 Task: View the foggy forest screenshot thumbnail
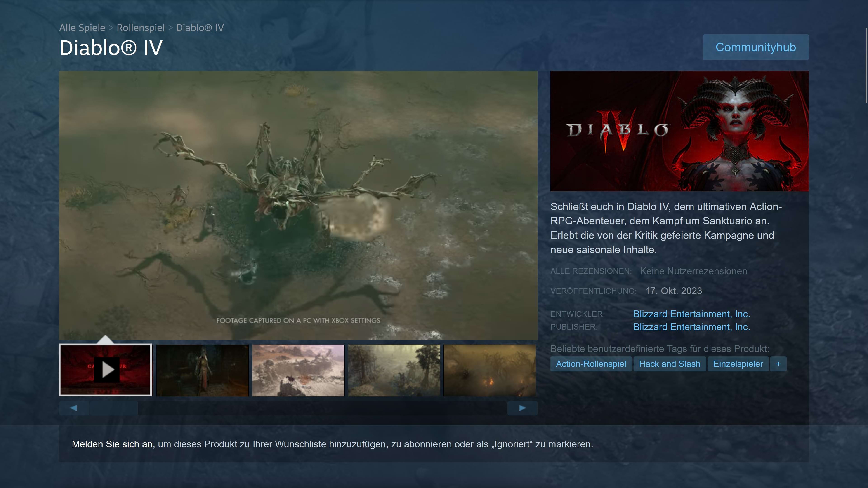(x=394, y=370)
